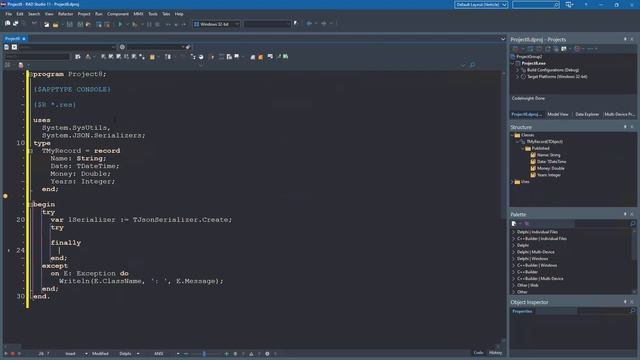The image size is (640, 360).
Task: Open the Search menu
Action: 34,14
